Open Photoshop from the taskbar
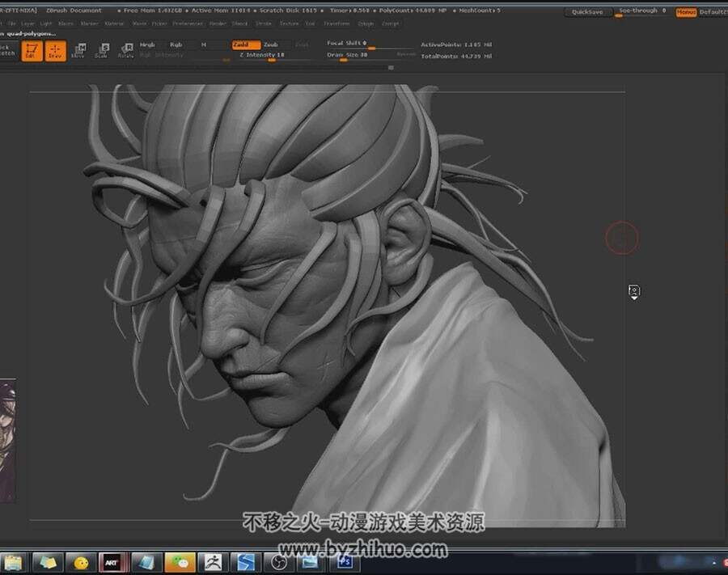 [x=344, y=563]
